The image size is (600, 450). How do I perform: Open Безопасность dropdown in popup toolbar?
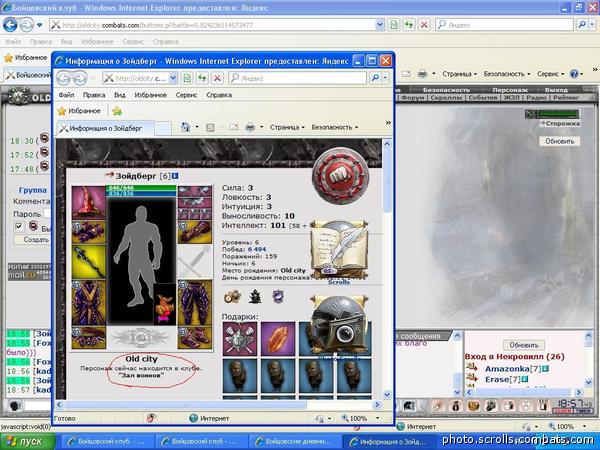pyautogui.click(x=335, y=127)
